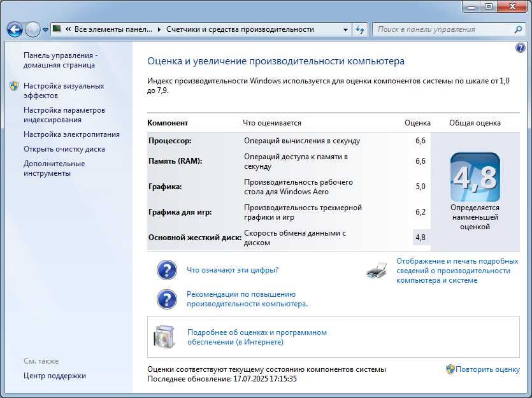
Task: Click the control panel icon in address bar
Action: click(x=57, y=29)
